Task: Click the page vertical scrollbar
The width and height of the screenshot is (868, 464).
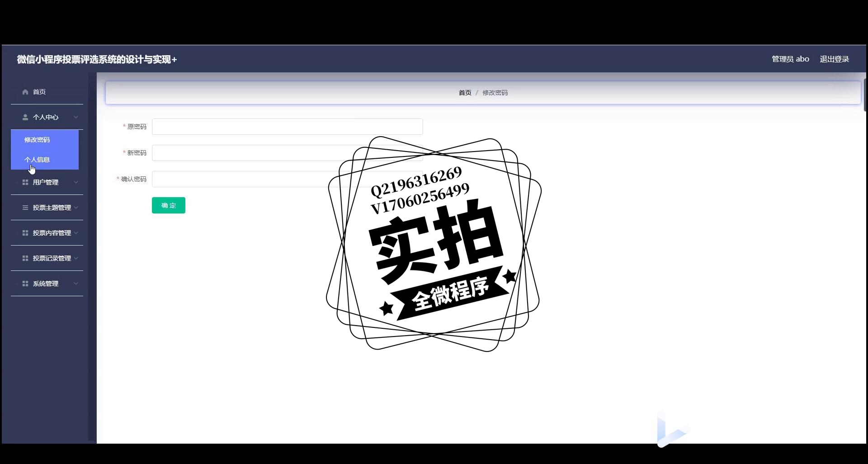Action: [x=864, y=95]
